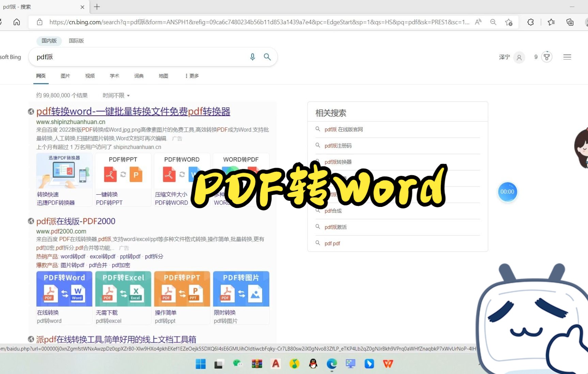Click the 图片转pdf product link

(x=73, y=265)
